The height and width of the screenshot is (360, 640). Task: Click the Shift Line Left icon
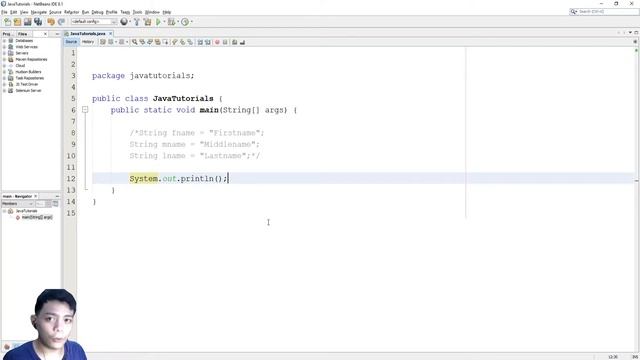200,42
